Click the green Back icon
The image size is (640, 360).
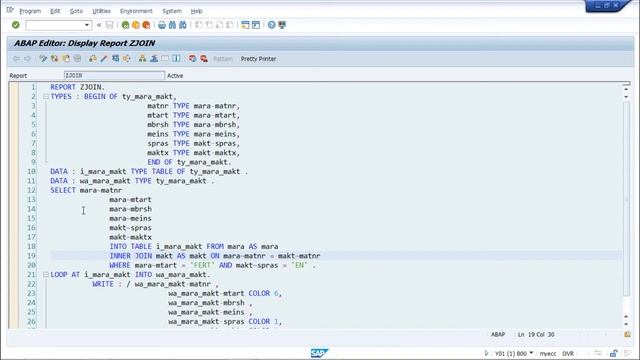[x=125, y=25]
